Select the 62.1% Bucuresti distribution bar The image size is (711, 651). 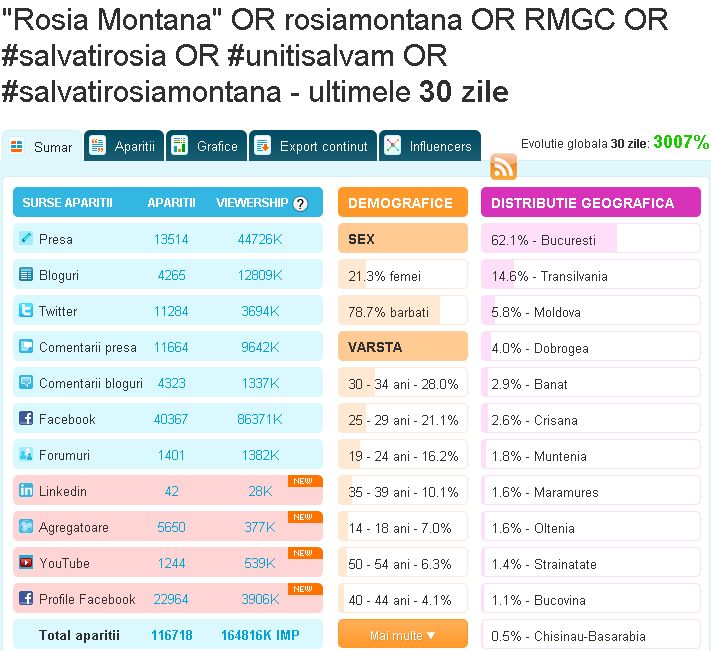[x=591, y=239]
